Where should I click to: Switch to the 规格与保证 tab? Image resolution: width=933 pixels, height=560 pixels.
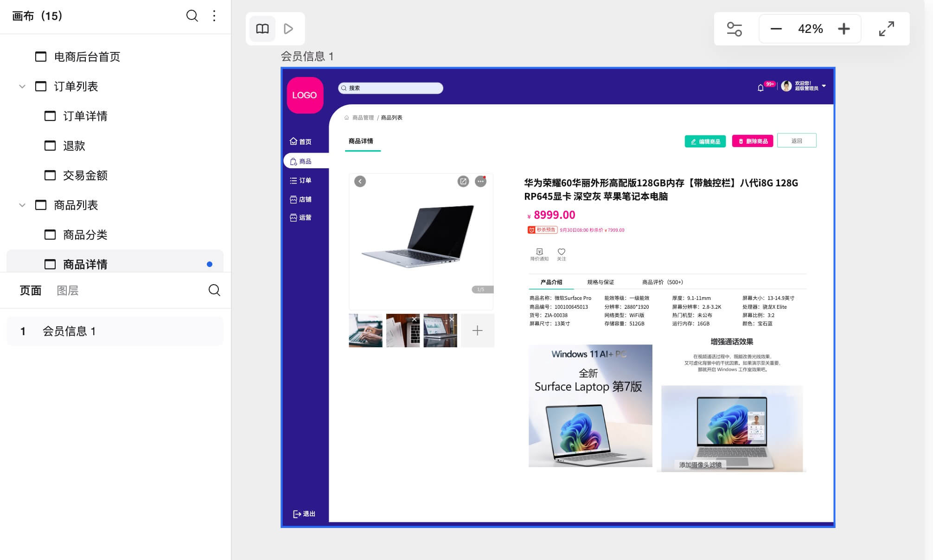tap(600, 282)
